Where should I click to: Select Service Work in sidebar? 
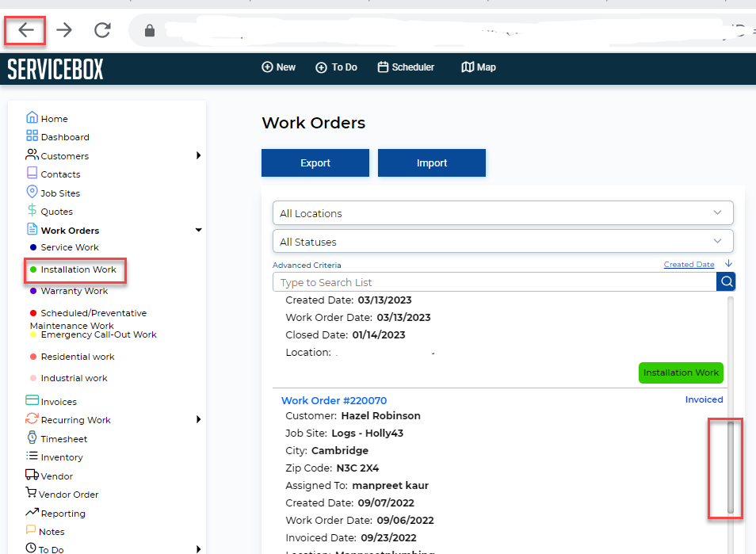(x=70, y=247)
